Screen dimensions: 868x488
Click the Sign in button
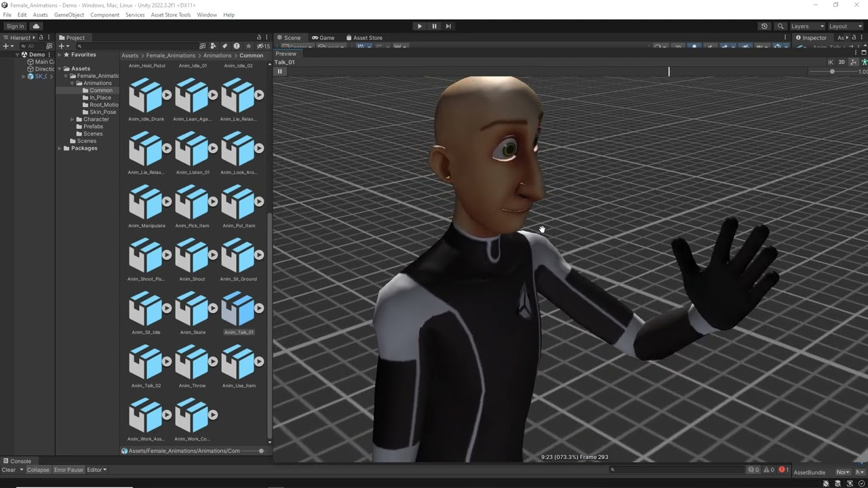point(15,26)
